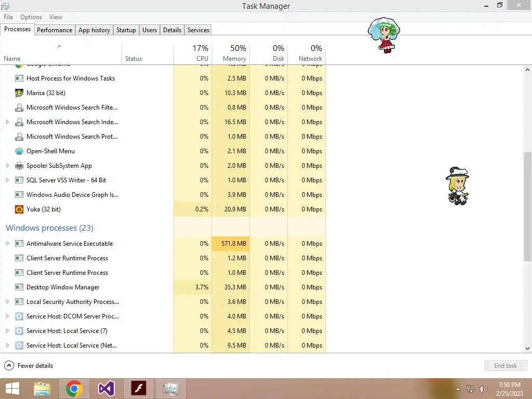This screenshot has height=399, width=532.
Task: Sort by the Name column header
Action: pyautogui.click(x=61, y=54)
